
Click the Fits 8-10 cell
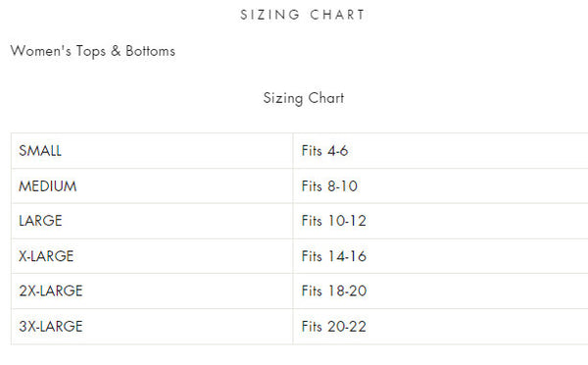tap(441, 185)
